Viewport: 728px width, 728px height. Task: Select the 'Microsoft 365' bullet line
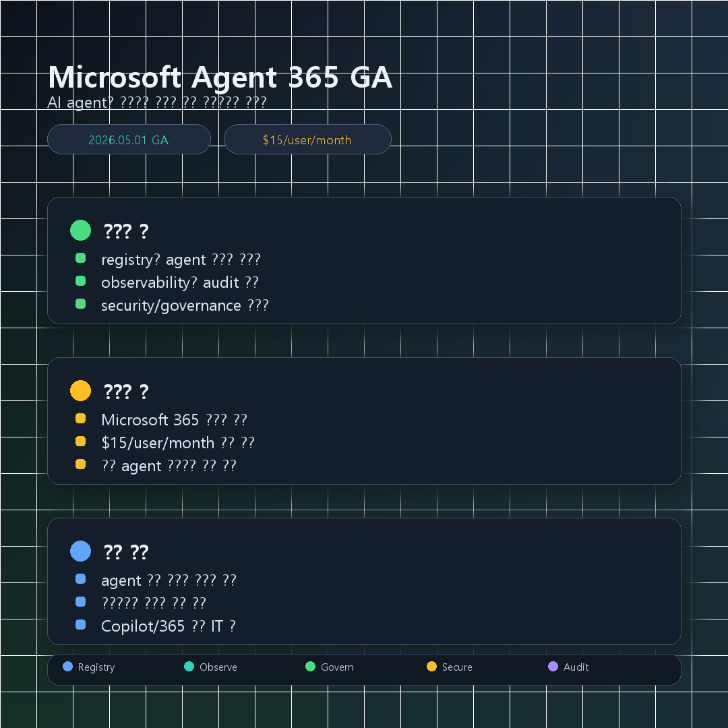point(174,420)
